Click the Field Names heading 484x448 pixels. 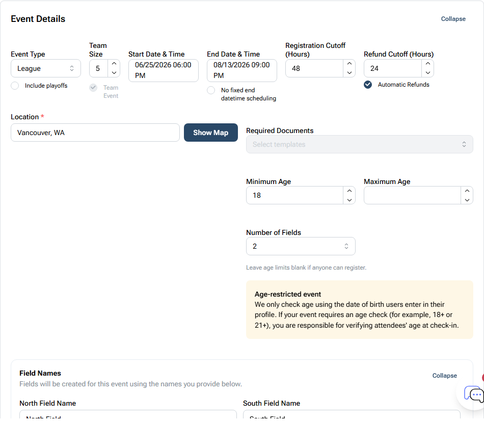coord(40,373)
